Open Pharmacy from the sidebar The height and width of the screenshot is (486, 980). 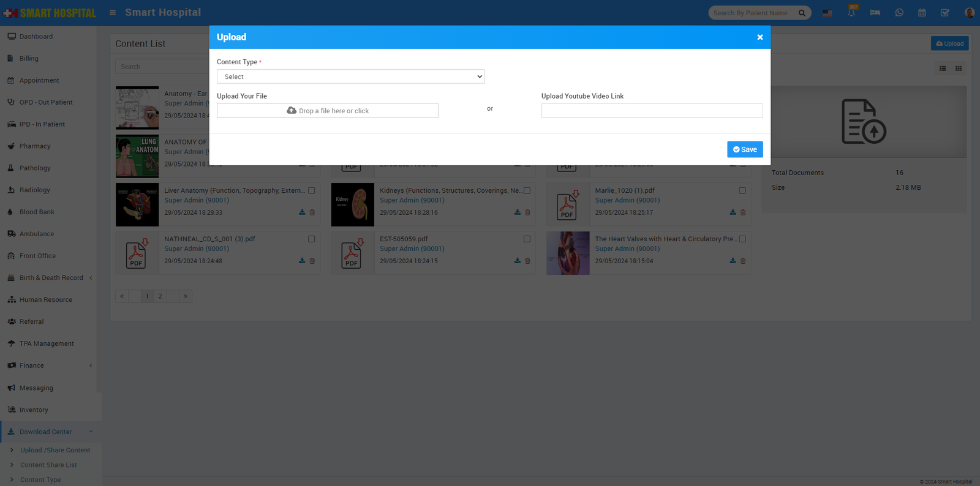(35, 146)
